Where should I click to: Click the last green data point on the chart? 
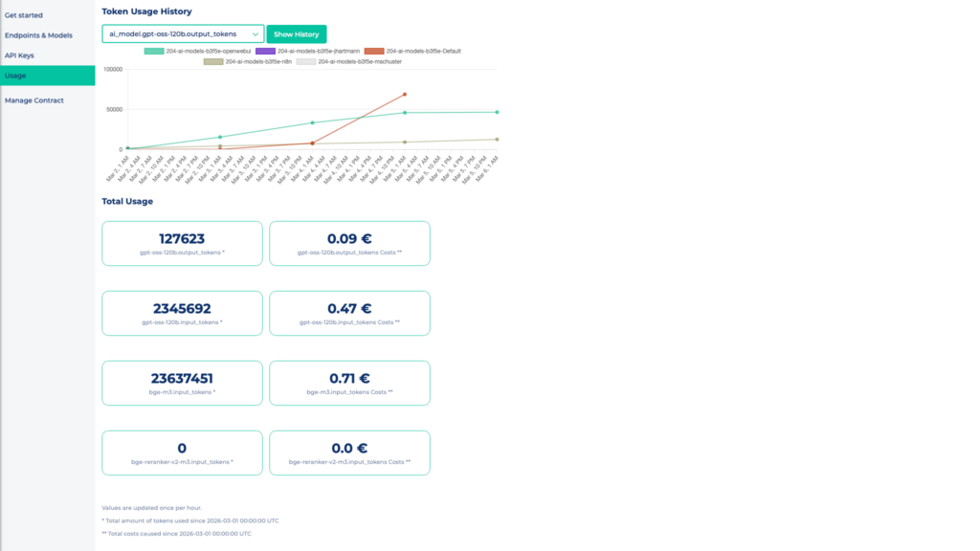click(x=496, y=112)
